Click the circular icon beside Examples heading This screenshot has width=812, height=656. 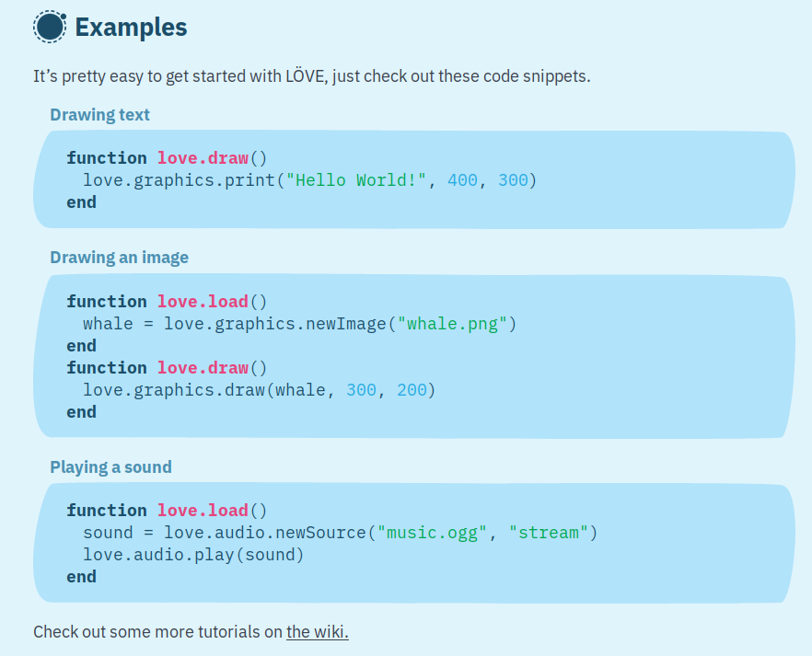tap(50, 28)
